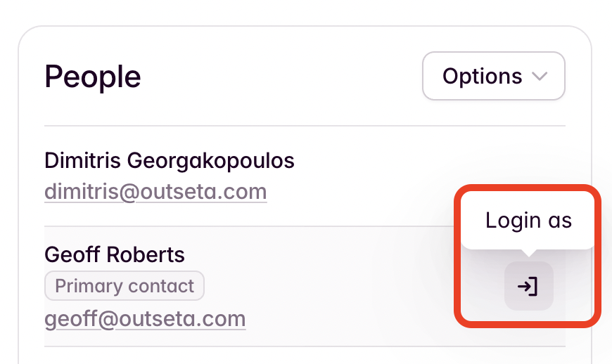612x364 pixels.
Task: Open the Options dropdown menu
Action: (494, 76)
